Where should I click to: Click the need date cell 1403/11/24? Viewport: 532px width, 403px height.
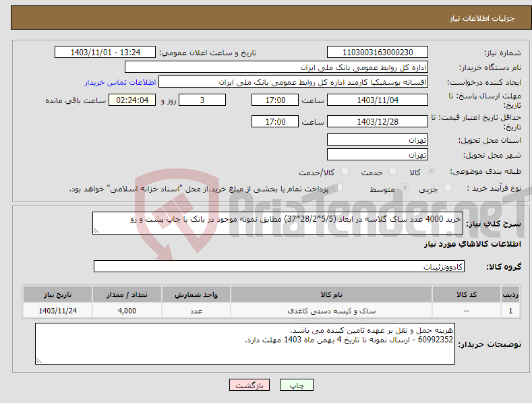coord(58,311)
